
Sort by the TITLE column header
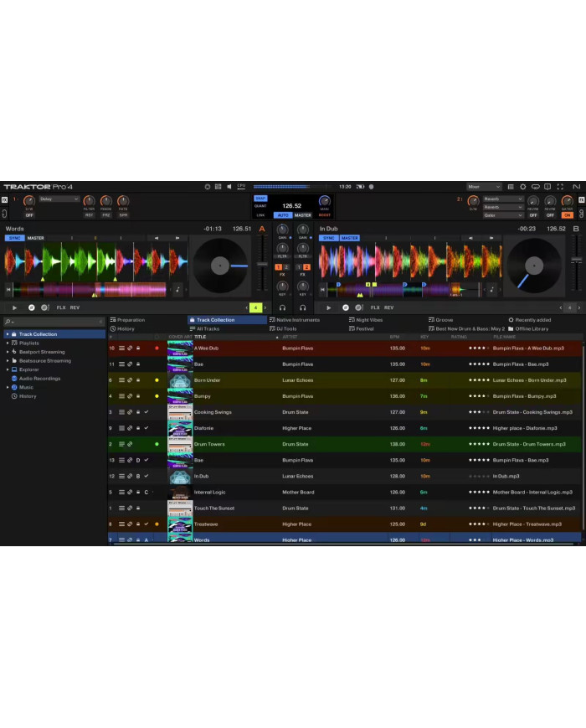pos(200,337)
